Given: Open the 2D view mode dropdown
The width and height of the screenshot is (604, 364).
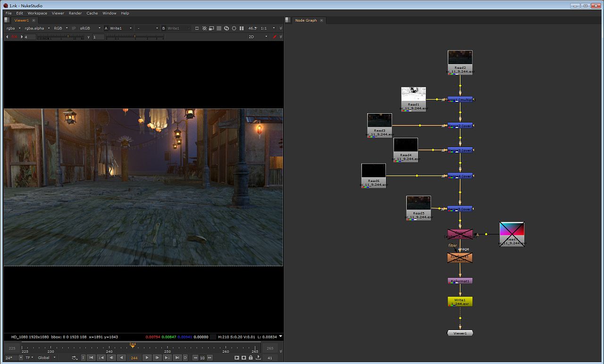Looking at the screenshot, I should [x=258, y=37].
